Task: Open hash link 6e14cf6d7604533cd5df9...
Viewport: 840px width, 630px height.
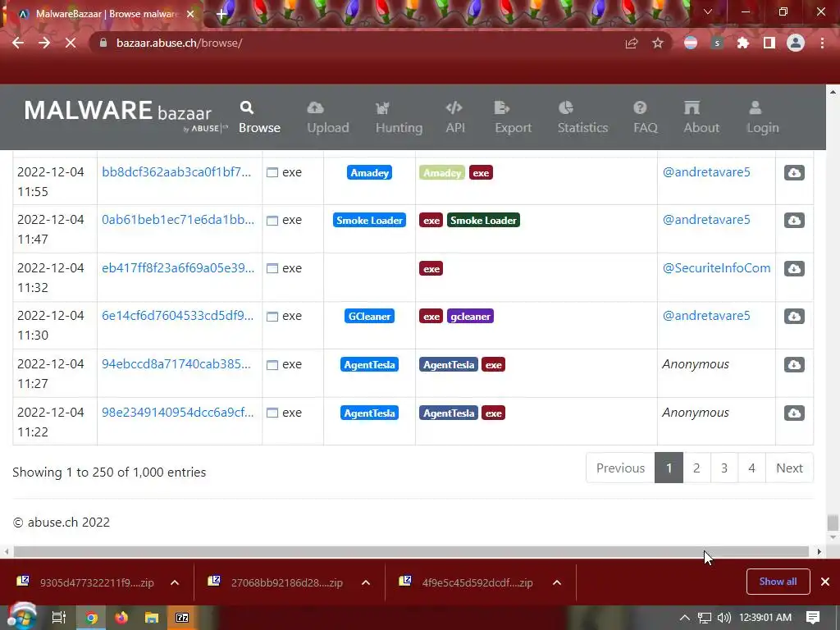Action: [177, 316]
